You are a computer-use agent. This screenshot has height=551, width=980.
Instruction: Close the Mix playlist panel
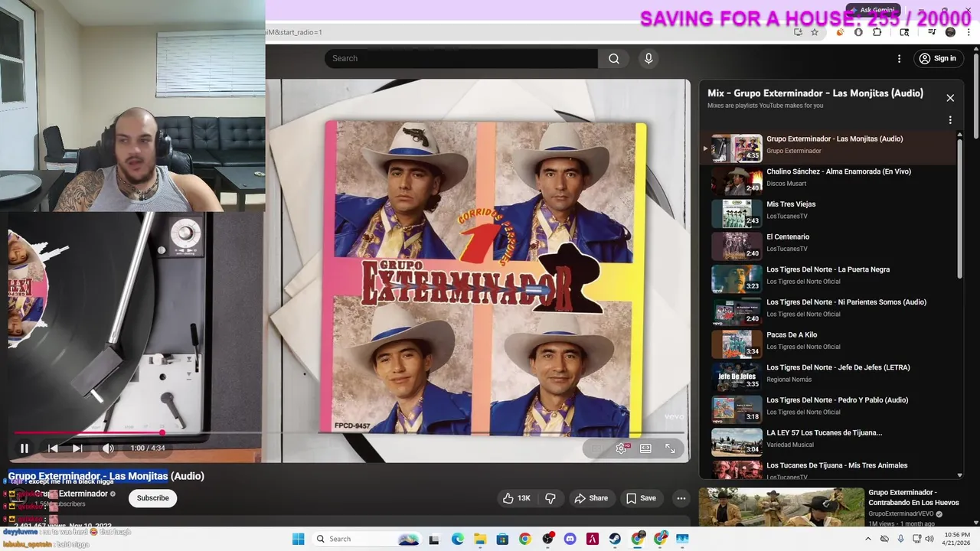point(950,98)
